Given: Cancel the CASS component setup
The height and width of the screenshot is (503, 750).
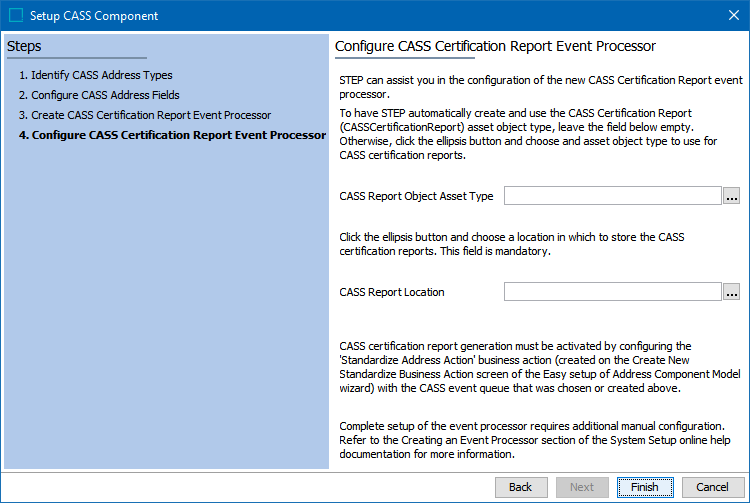Looking at the screenshot, I should click(x=713, y=487).
